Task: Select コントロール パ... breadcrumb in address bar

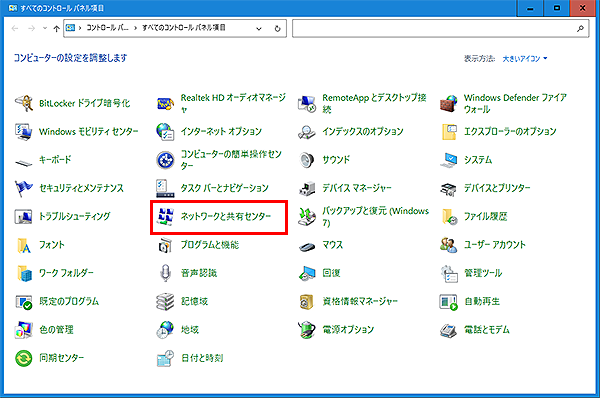Action: pos(107,28)
